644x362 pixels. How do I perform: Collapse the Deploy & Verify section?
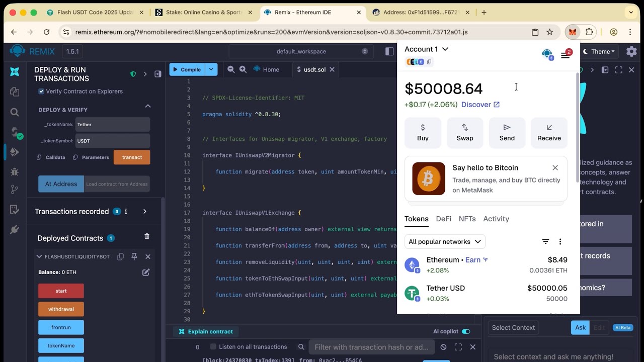point(148,106)
